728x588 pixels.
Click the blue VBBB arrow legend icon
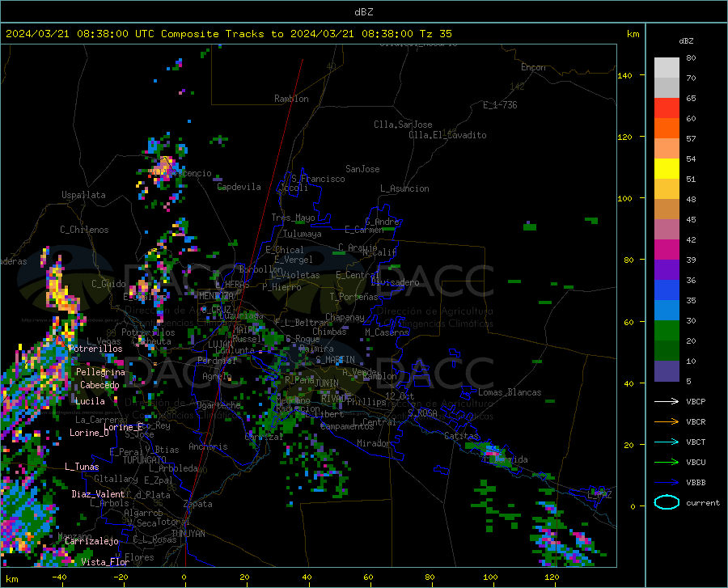coord(667,483)
